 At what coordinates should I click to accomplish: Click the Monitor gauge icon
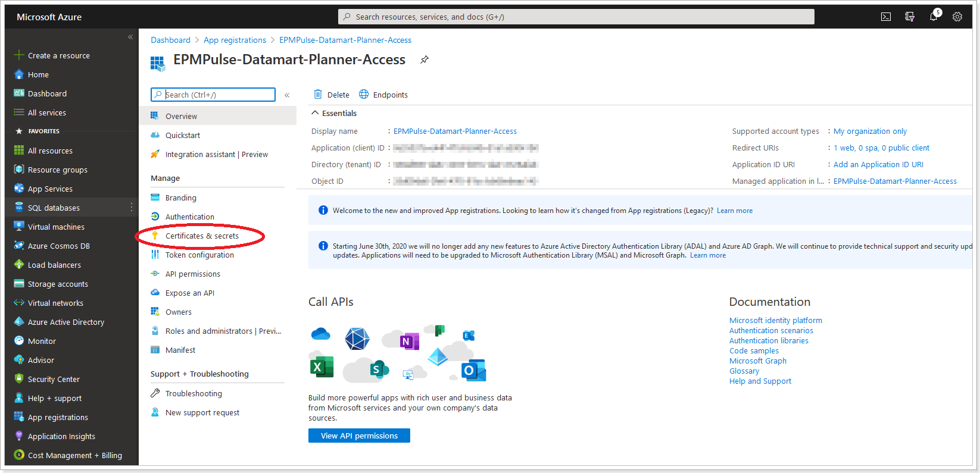click(19, 341)
